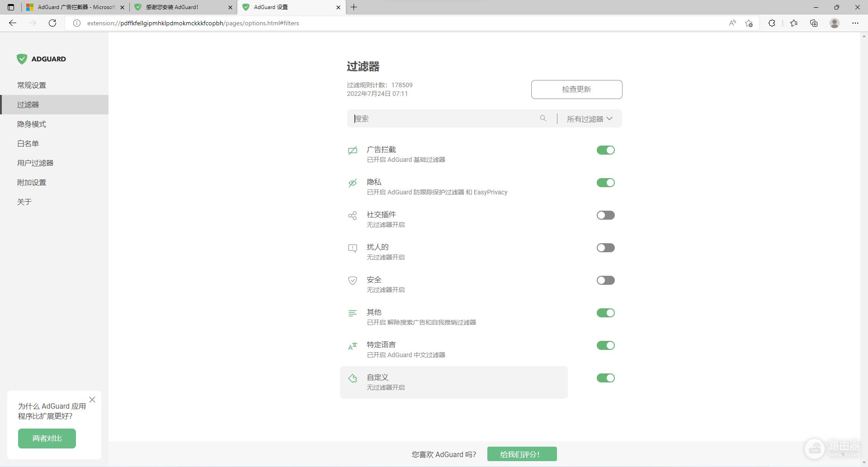Open the collections icon in toolbar
This screenshot has width=868, height=467.
click(814, 23)
